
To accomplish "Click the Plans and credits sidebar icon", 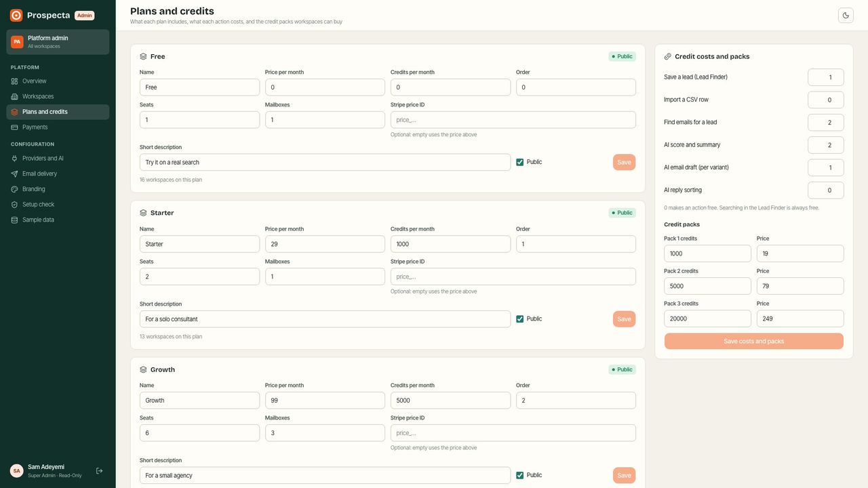I will pyautogui.click(x=14, y=112).
